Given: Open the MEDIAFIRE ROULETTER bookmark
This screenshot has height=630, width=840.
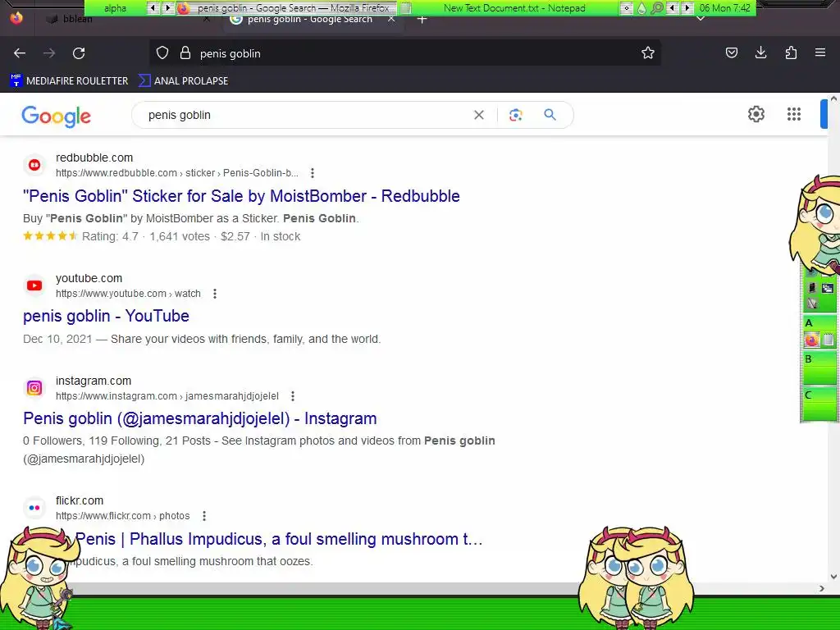Looking at the screenshot, I should click(69, 81).
